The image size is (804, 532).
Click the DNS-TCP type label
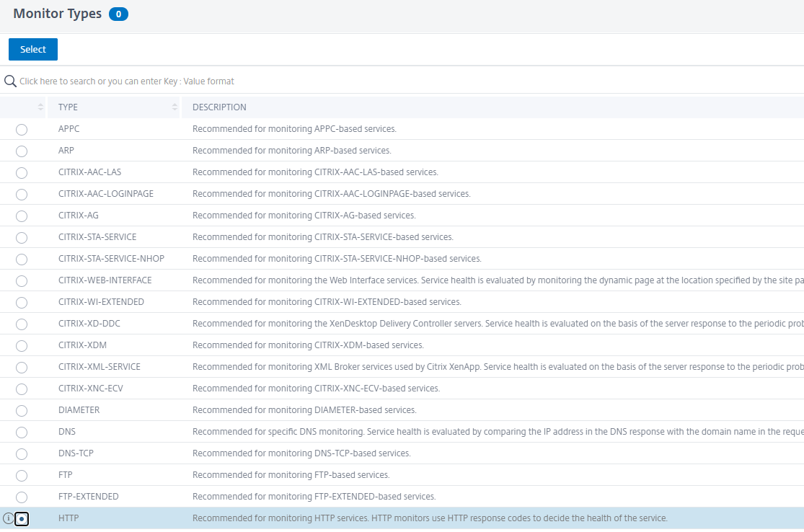[x=76, y=453]
